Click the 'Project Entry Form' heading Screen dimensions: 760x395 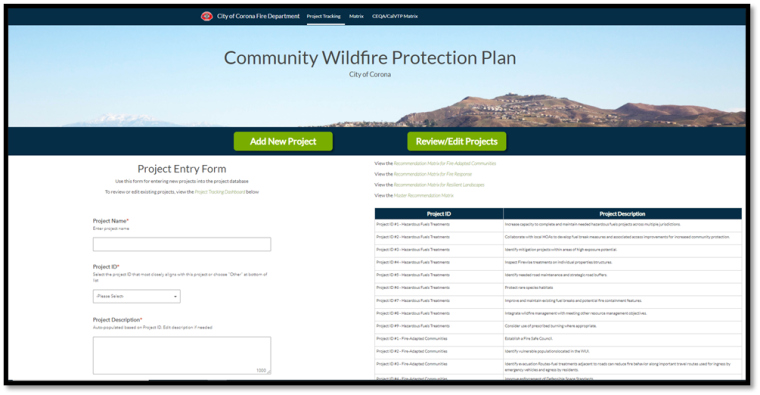(182, 169)
